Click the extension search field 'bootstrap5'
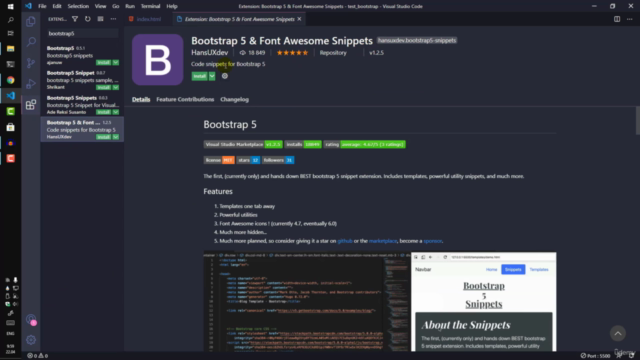640x360 pixels. point(82,33)
